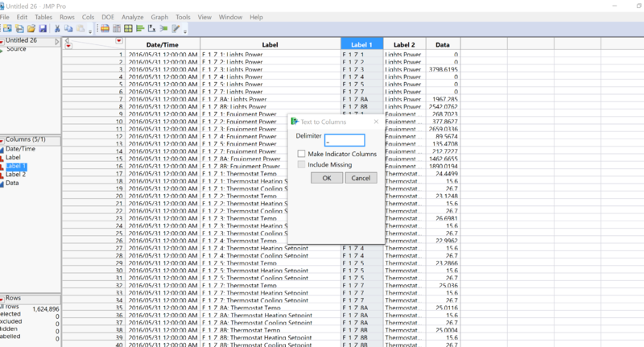Open the Columns panel red triangle menu
Image resolution: width=644 pixels, height=347 pixels.
pos(2,140)
